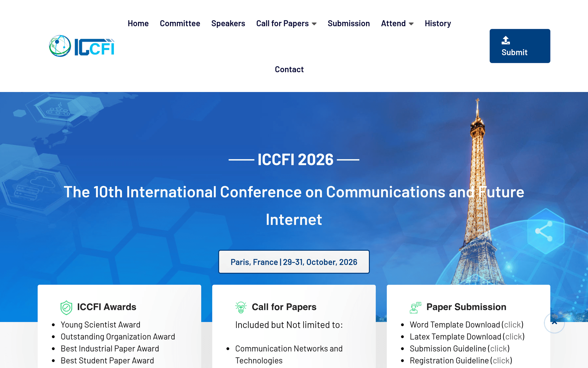The image size is (588, 368).
Task: Click the Submission Guideline click link
Action: [x=499, y=349]
